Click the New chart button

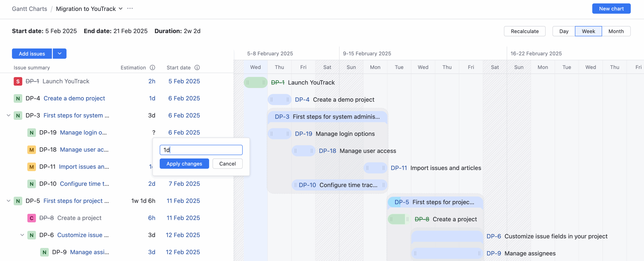(x=611, y=8)
